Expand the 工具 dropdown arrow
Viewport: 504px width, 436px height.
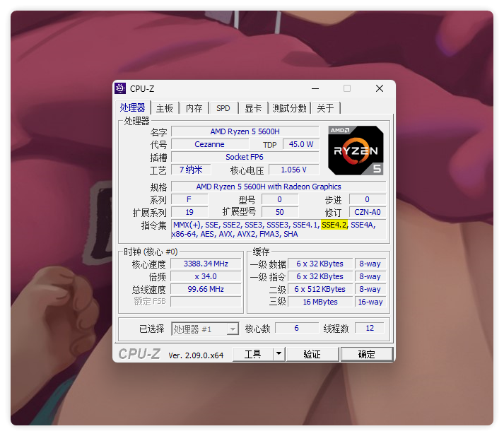click(x=279, y=354)
